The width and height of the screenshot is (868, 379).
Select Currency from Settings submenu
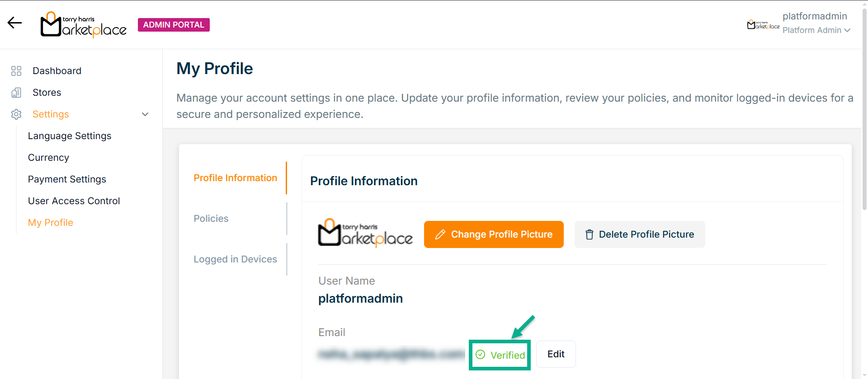point(48,158)
